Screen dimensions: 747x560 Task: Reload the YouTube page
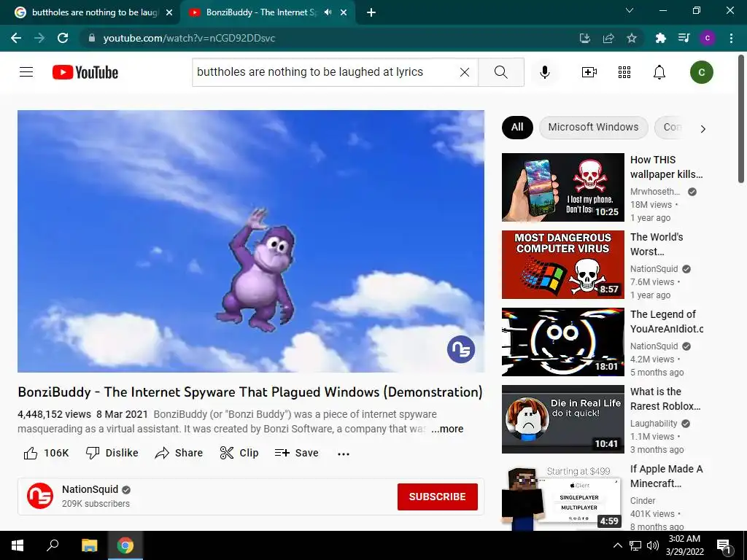pyautogui.click(x=63, y=38)
